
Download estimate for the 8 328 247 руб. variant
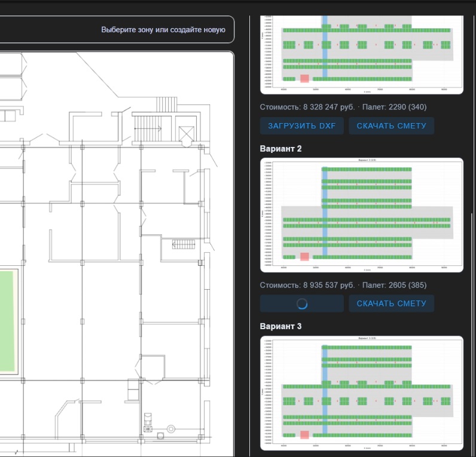pos(391,125)
